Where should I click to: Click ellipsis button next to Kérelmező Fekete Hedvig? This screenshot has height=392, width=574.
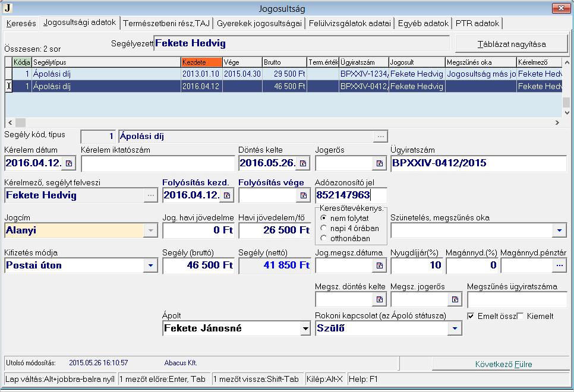(x=151, y=195)
